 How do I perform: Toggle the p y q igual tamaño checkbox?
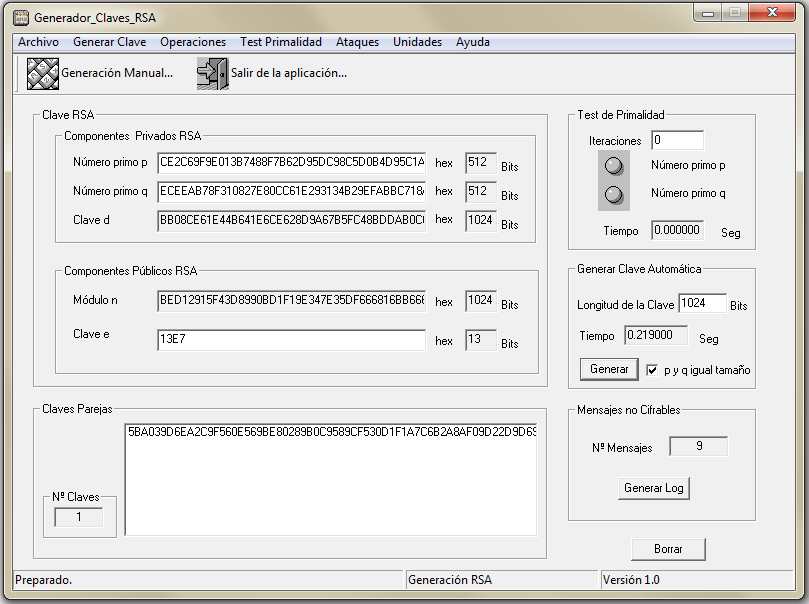[653, 369]
